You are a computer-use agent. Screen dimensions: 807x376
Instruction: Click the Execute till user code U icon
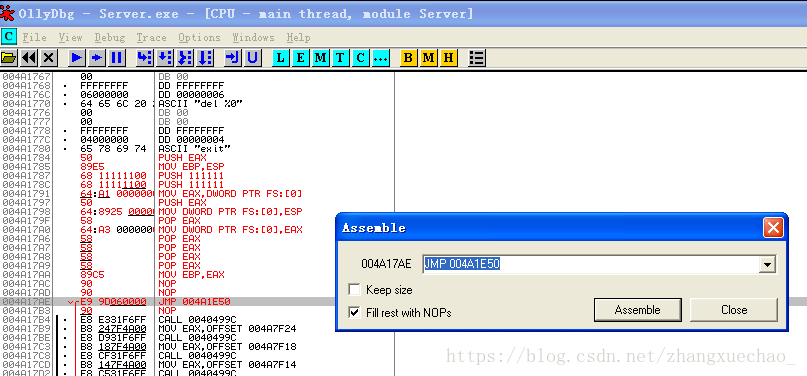(252, 58)
